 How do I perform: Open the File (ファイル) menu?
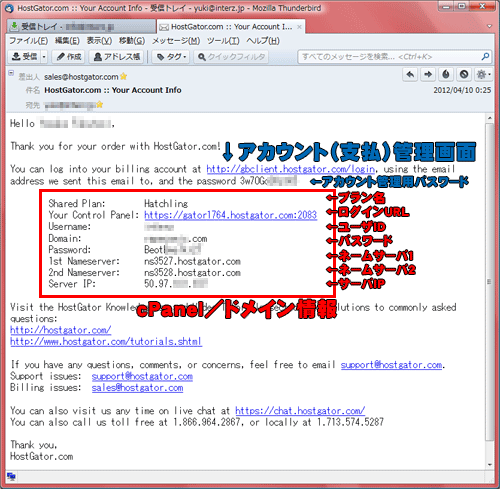tap(28, 41)
